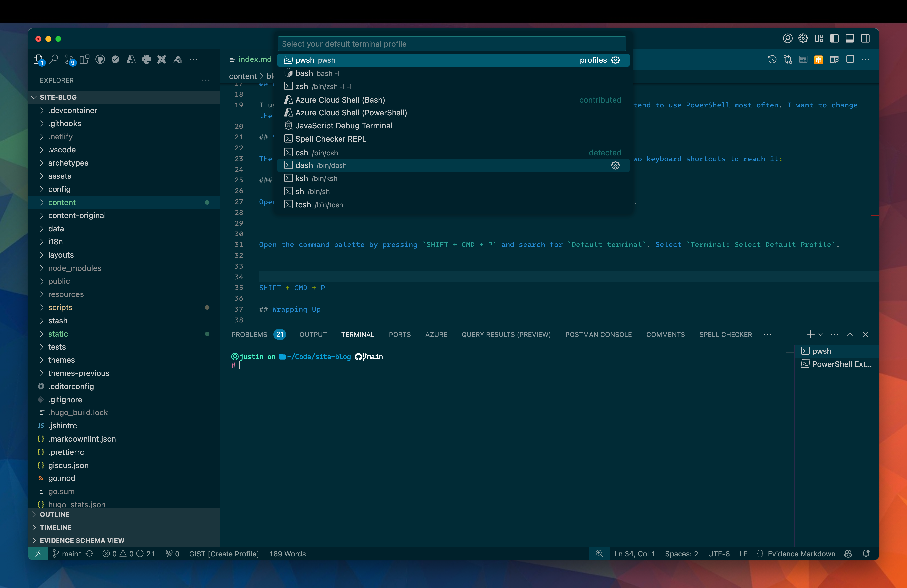Viewport: 907px width, 588px height.
Task: Expand the OUTLINE section
Action: (55, 514)
